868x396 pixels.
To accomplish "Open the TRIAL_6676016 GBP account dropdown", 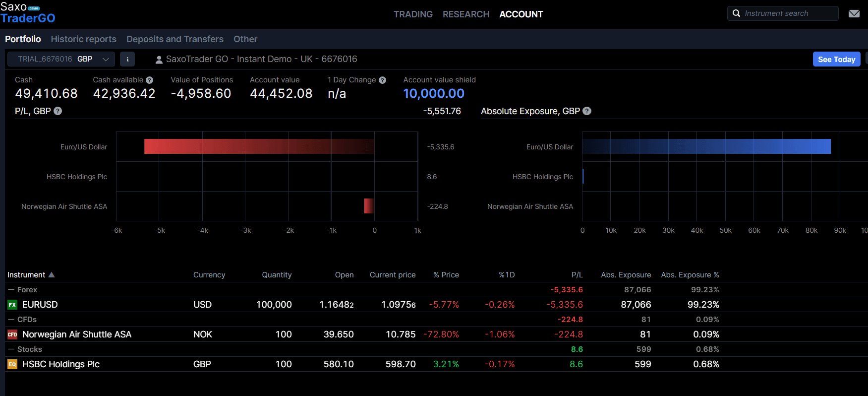I will click(61, 59).
